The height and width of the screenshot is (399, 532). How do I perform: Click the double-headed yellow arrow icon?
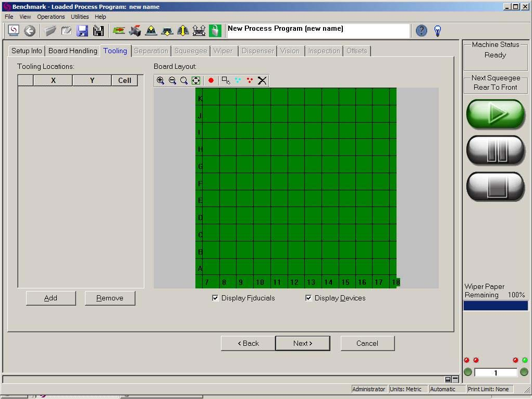183,31
